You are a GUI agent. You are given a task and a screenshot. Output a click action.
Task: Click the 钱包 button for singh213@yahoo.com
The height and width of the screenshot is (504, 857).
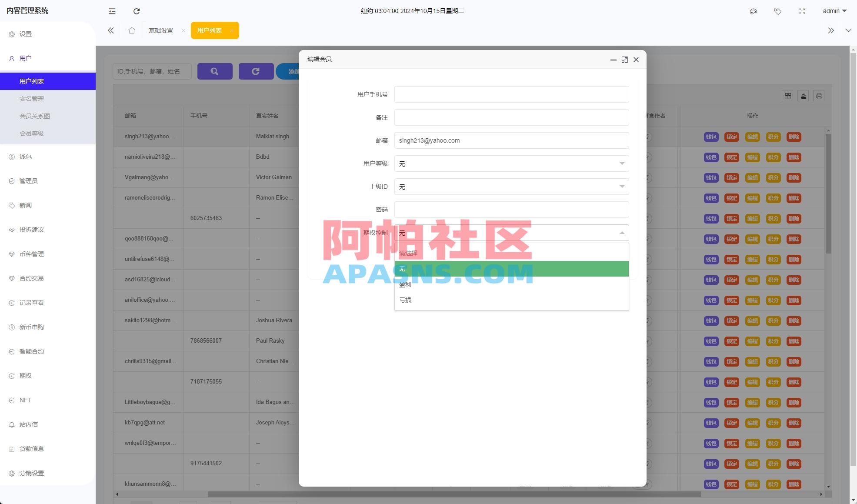711,136
